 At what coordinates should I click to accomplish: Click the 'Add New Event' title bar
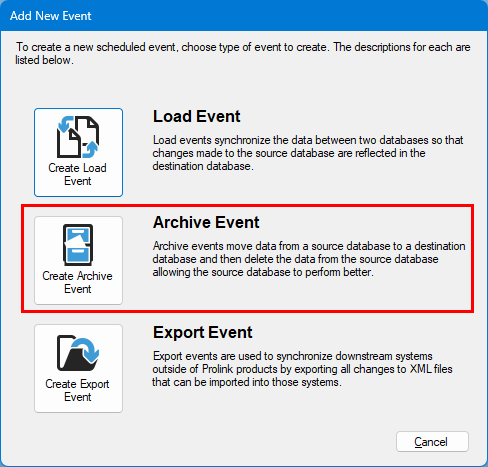[x=244, y=16]
